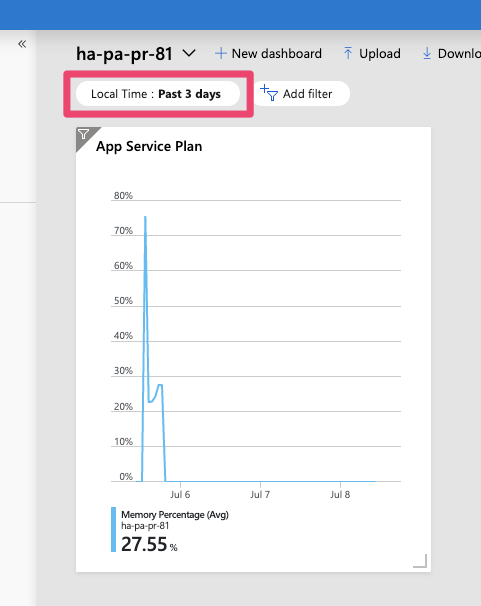
Task: Click the Add filter button
Action: click(301, 94)
